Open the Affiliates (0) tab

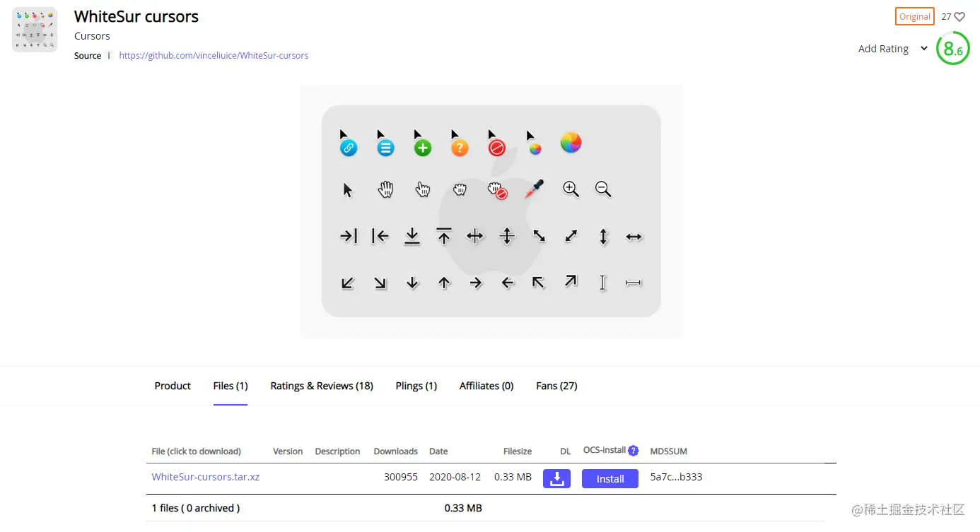(486, 386)
